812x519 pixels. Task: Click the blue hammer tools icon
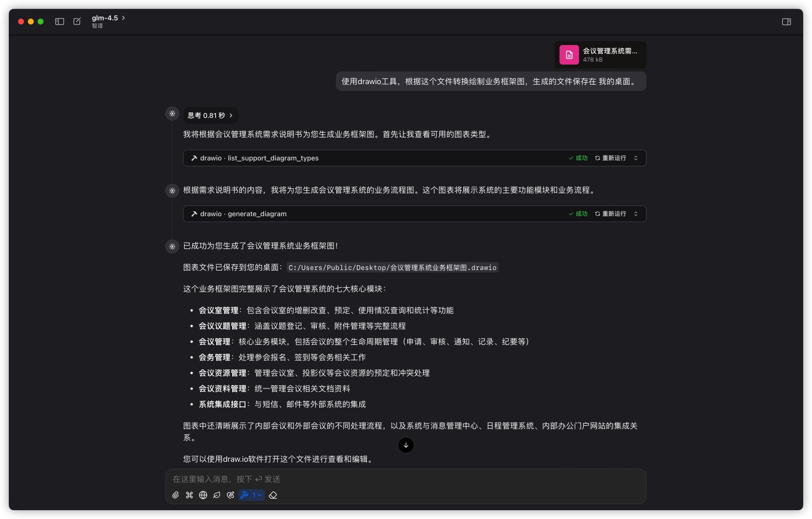click(244, 495)
